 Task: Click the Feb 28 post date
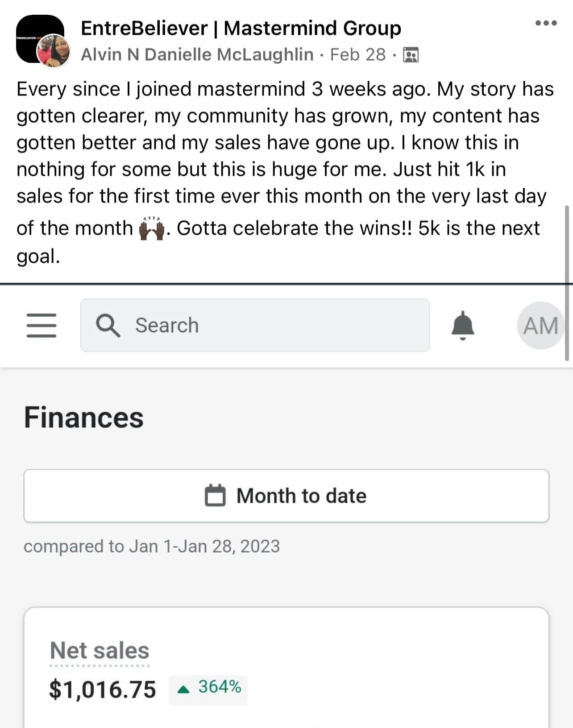tap(357, 55)
